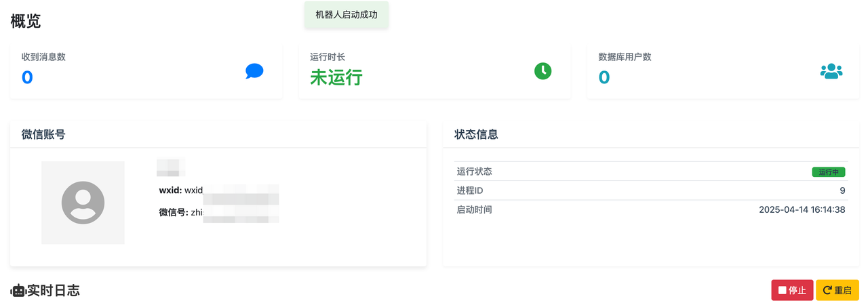The width and height of the screenshot is (868, 307).
Task: Click the default avatar placeholder image
Action: pyautogui.click(x=83, y=203)
